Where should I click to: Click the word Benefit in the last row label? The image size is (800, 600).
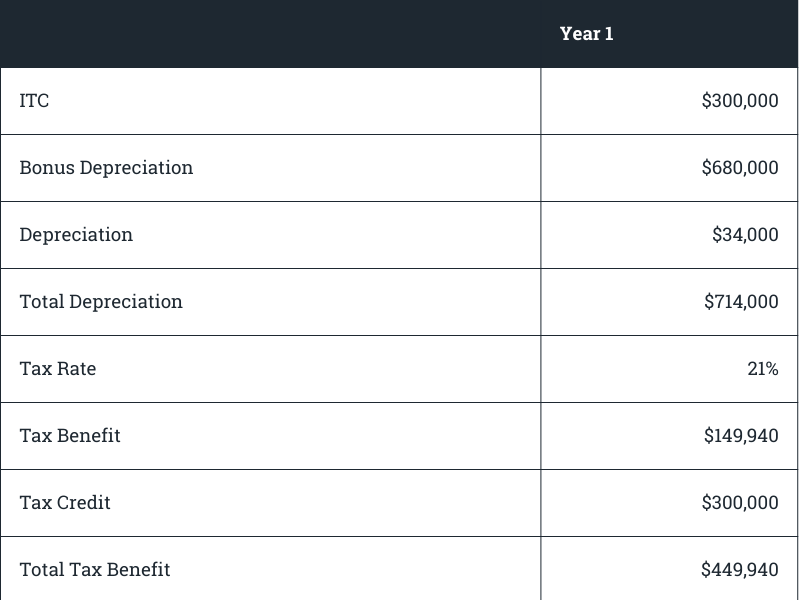pos(137,569)
